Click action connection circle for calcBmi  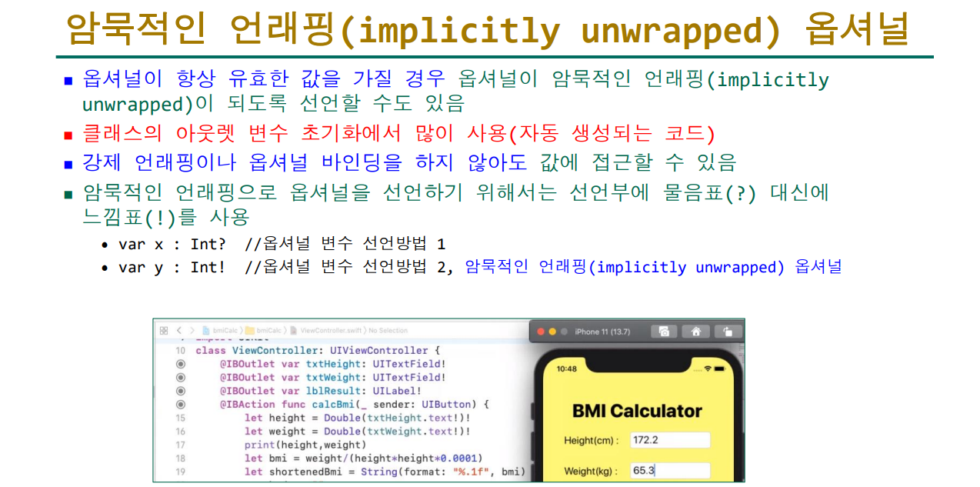180,404
